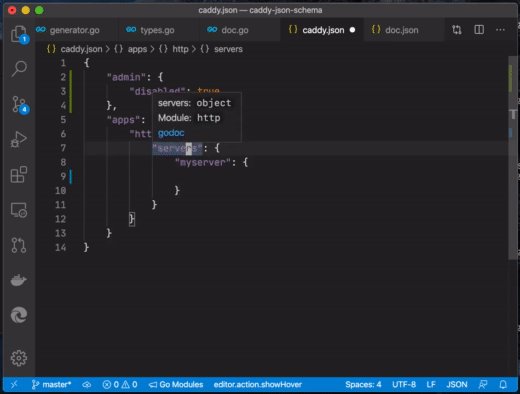Open the feedback icon in status bar

click(x=483, y=385)
